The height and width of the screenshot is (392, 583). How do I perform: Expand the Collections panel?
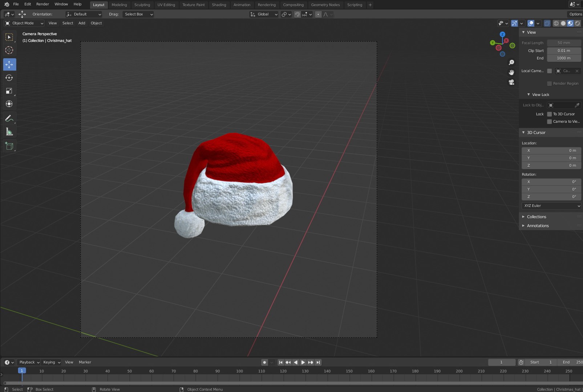(536, 217)
